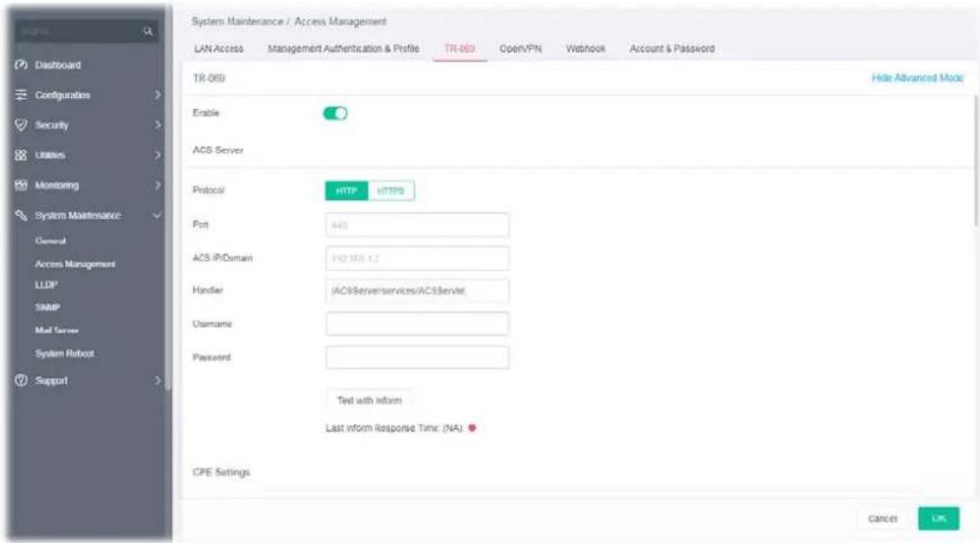The width and height of the screenshot is (980, 543).
Task: Click the Dashboard gauge icon
Action: 22,65
